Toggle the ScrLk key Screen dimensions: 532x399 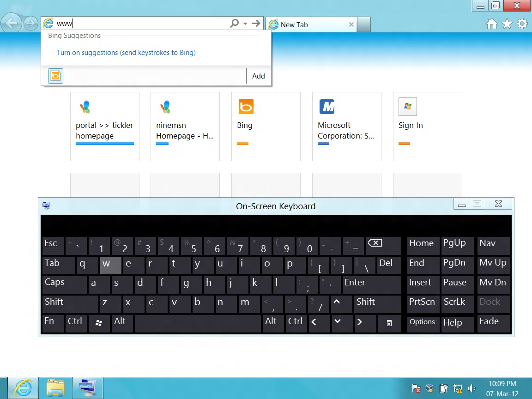[457, 304]
